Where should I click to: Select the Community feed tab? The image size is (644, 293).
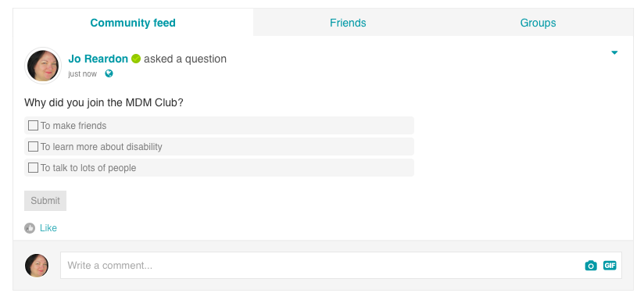point(133,23)
